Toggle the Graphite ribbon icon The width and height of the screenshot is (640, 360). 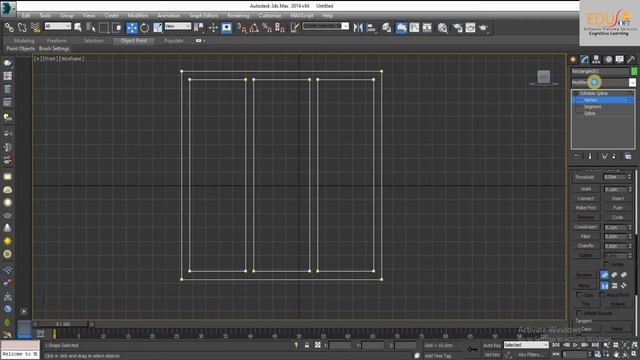coord(401,28)
